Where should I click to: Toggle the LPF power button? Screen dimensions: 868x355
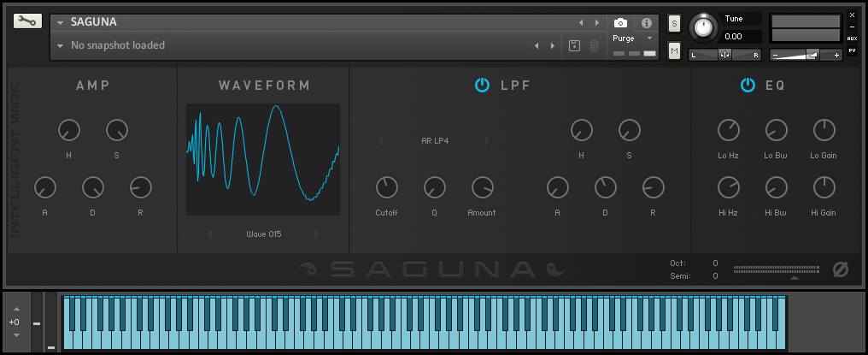pos(482,86)
